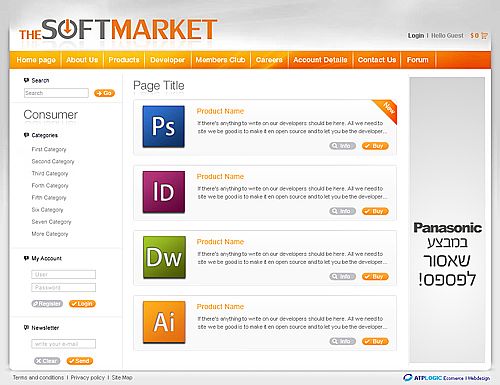Open the About Us menu item
The height and width of the screenshot is (385, 500).
[x=82, y=60]
